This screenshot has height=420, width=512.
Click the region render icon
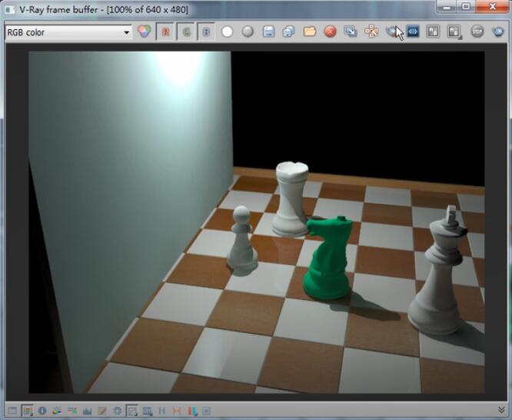tap(434, 32)
